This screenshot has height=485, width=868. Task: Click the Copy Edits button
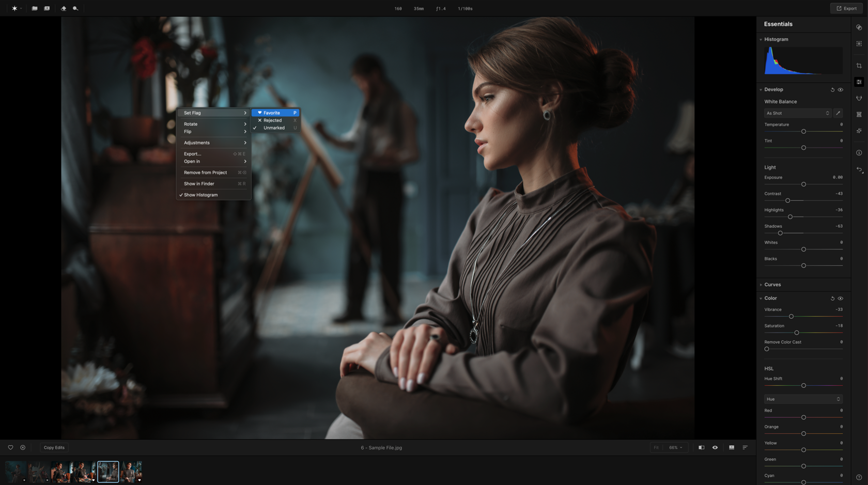tap(54, 447)
